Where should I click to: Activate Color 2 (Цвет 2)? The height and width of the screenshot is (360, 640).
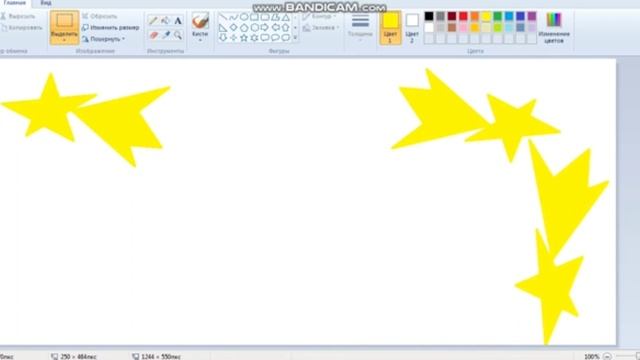[x=412, y=28]
